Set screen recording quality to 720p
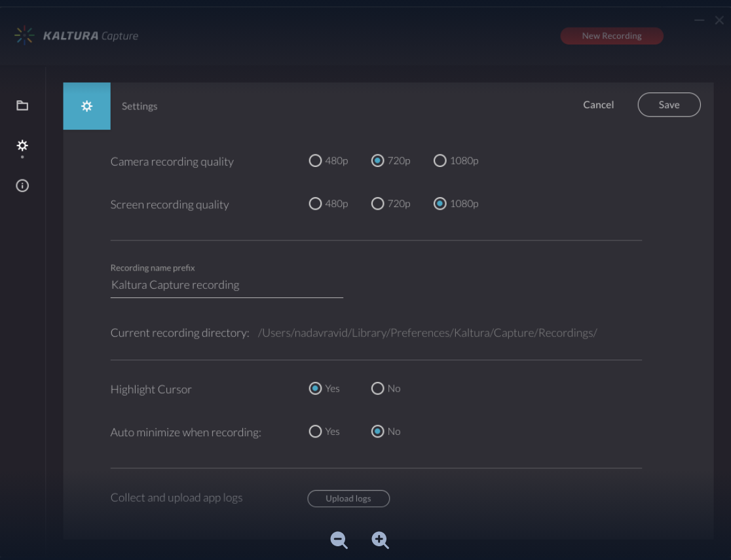731x560 pixels. [x=378, y=204]
